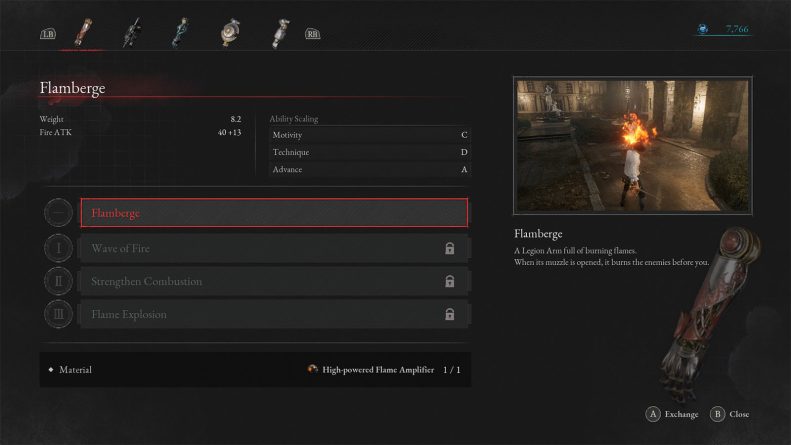Image resolution: width=791 pixels, height=445 pixels.
Task: Select the fifth silver Legion Arm tab
Action: [x=281, y=33]
